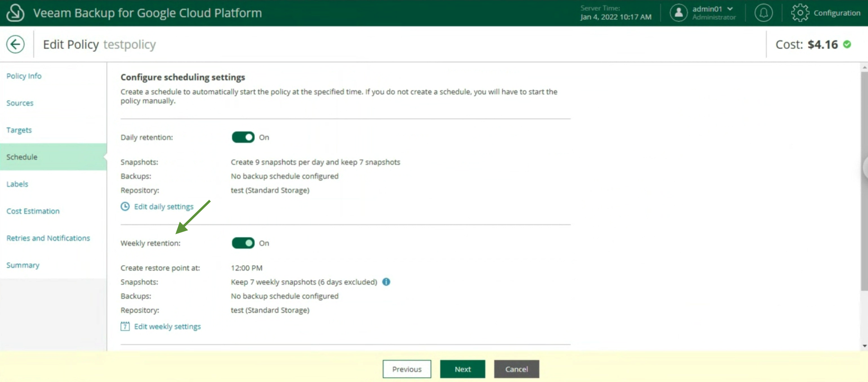Click daily 'No backup schedule configured' text
868x382 pixels.
pyautogui.click(x=285, y=176)
